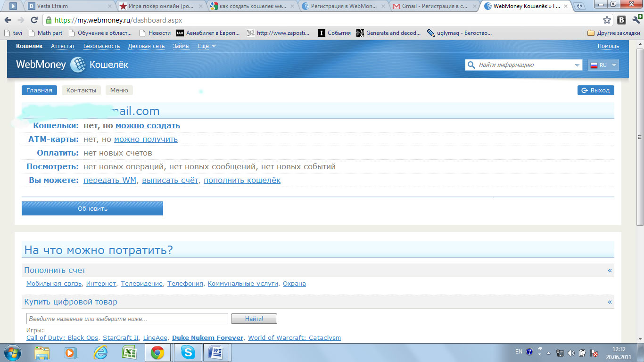Open Internet Explorer from the taskbar

pos(100,353)
